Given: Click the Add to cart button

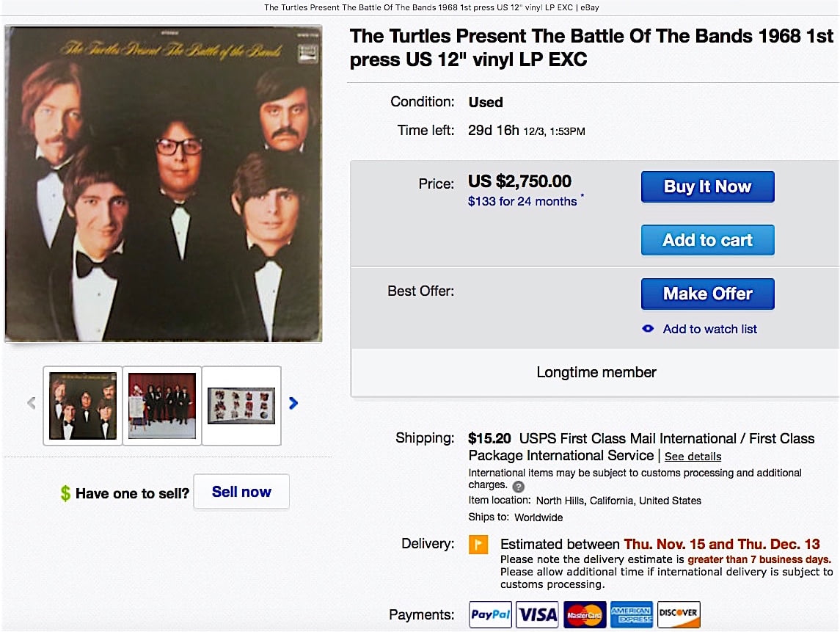Looking at the screenshot, I should coord(707,240).
